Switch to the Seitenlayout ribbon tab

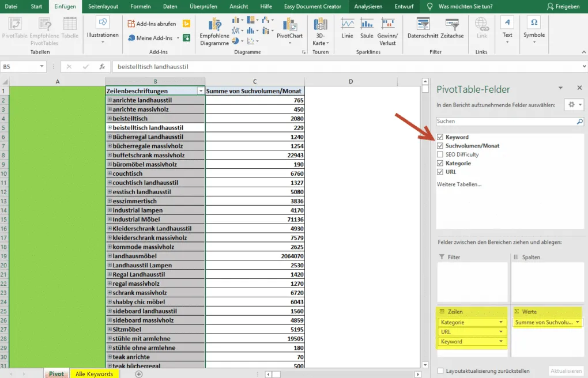(x=103, y=6)
